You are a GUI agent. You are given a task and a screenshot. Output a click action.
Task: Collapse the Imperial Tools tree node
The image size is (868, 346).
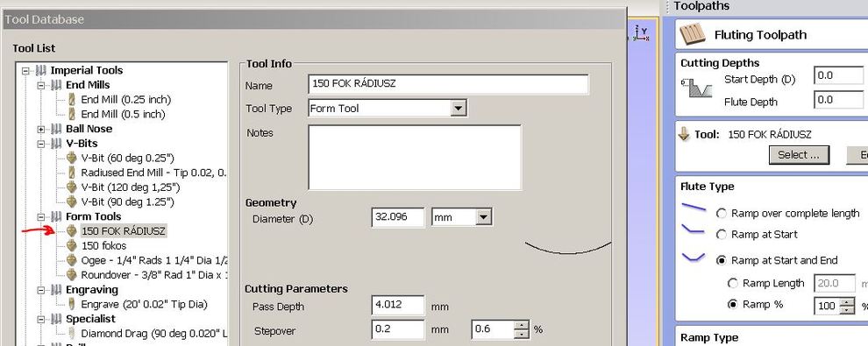[25, 70]
